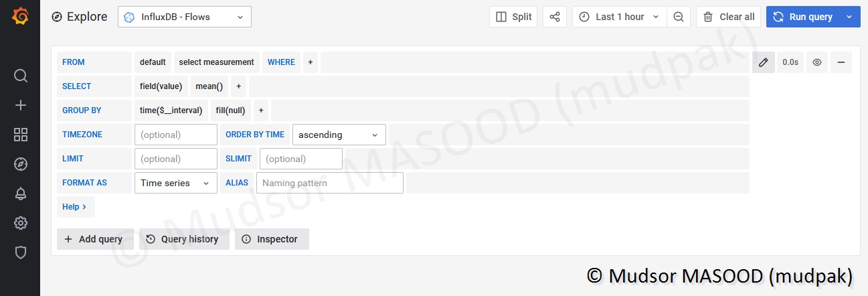Viewport: 868px width, 296px height.
Task: Open the Format As Time series dropdown
Action: pos(175,183)
